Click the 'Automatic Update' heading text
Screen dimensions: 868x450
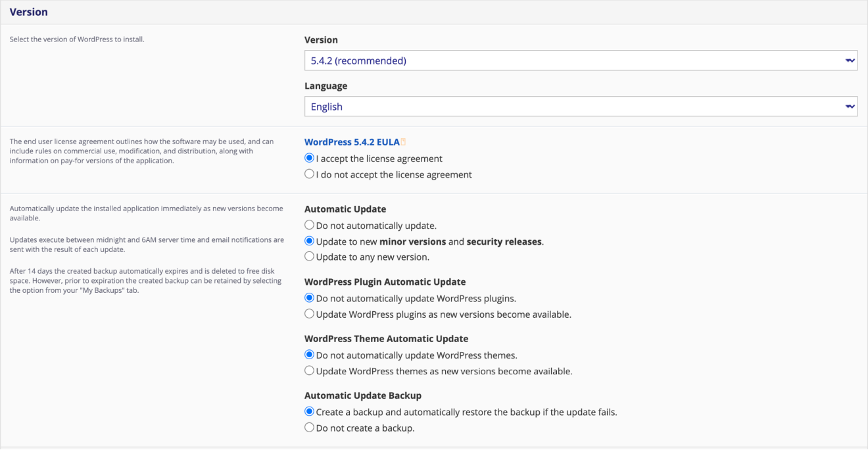[x=345, y=209]
